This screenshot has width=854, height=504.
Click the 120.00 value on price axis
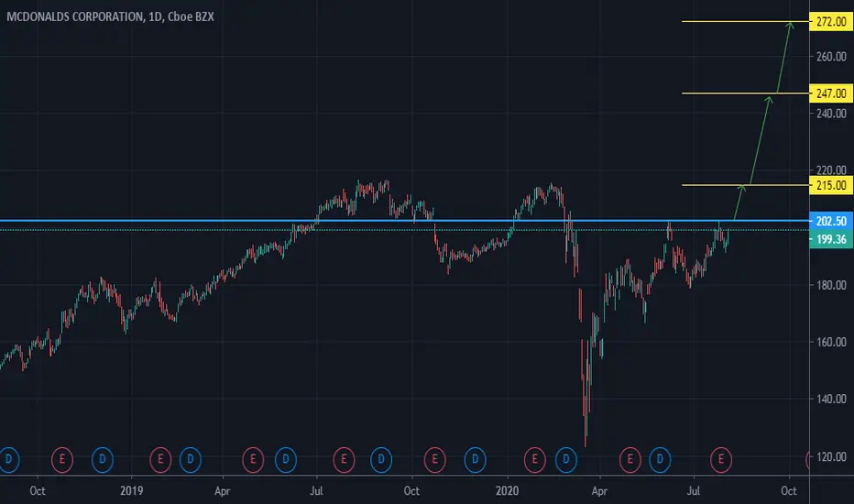pyautogui.click(x=831, y=456)
